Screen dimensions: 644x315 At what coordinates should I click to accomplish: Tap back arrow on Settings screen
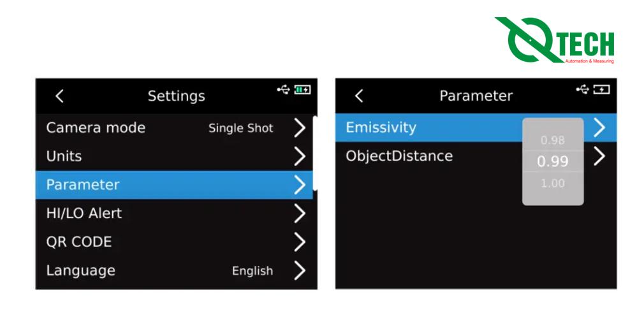59,96
